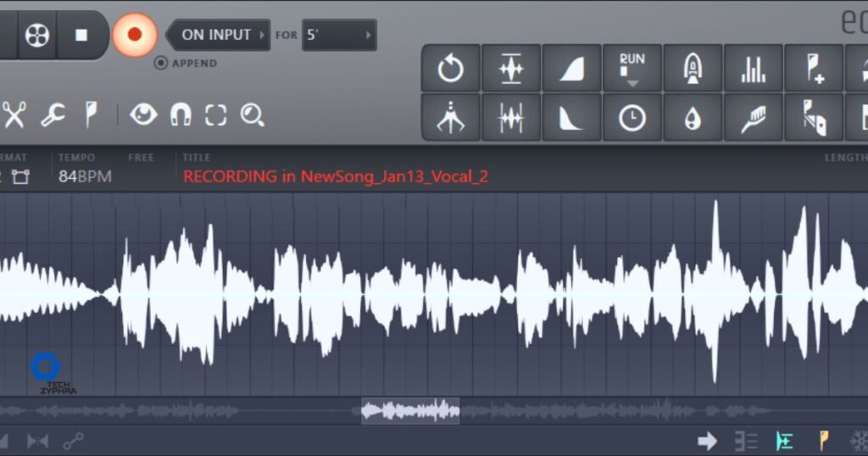Click the FREE label in info bar
This screenshot has width=868, height=456.
(x=141, y=158)
